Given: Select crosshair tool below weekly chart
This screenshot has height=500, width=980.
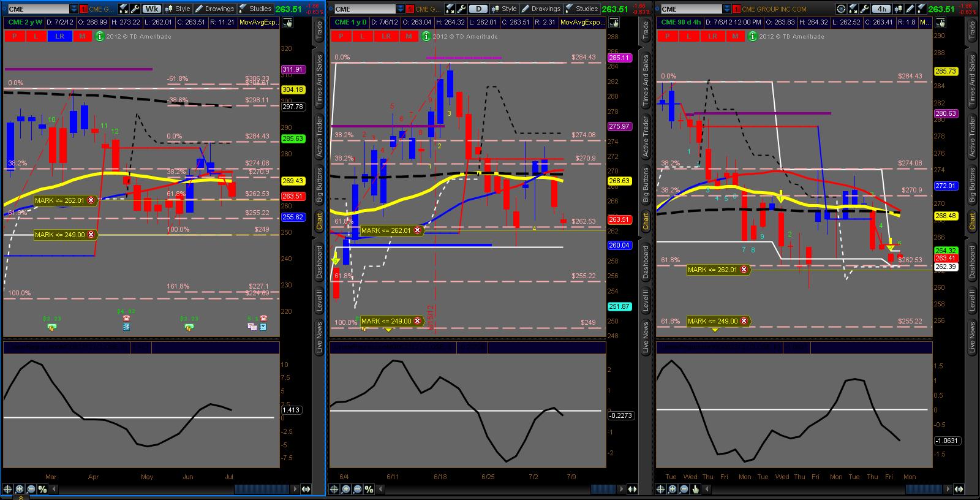Looking at the screenshot, I should tap(8, 489).
